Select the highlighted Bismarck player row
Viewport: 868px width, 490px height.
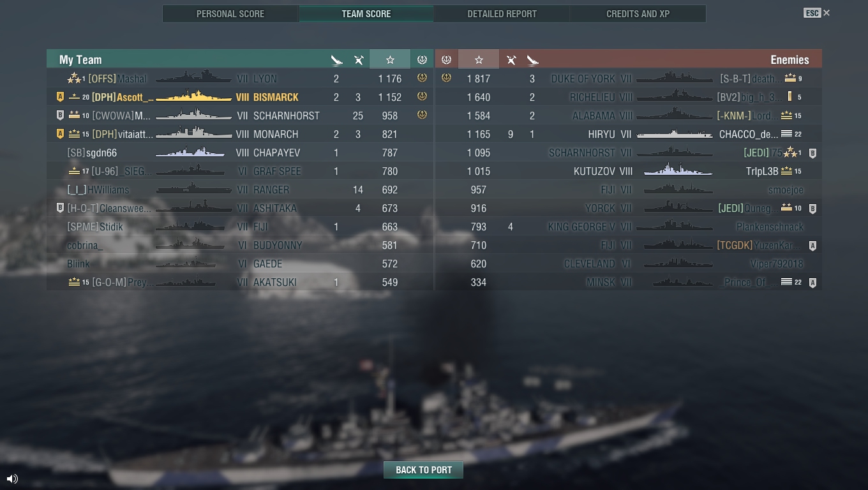point(240,97)
